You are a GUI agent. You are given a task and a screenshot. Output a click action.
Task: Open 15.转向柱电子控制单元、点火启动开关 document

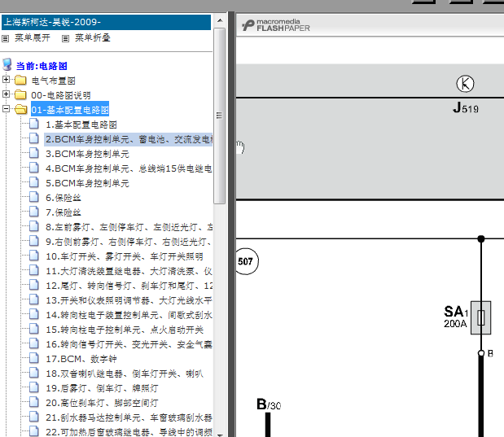[x=125, y=330]
